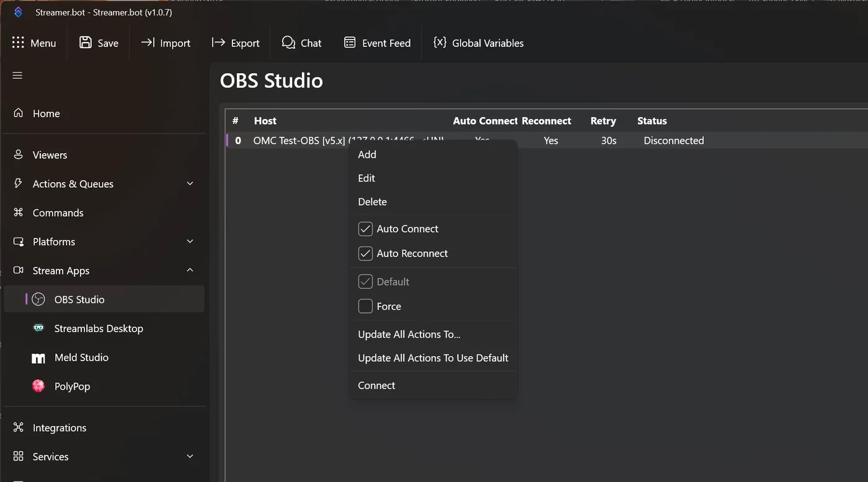Screen dimensions: 868x482
Task: Click the Default checkbox in context menu
Action: pyautogui.click(x=365, y=282)
